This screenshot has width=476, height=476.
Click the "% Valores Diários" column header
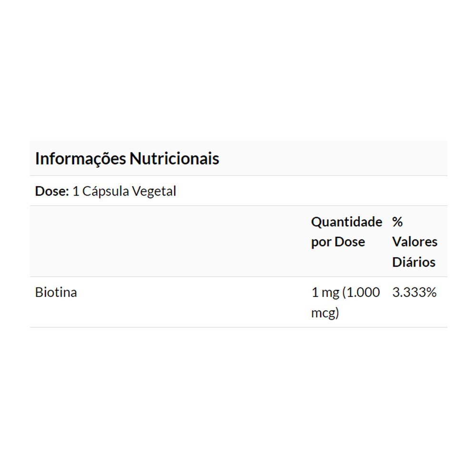pos(414,242)
